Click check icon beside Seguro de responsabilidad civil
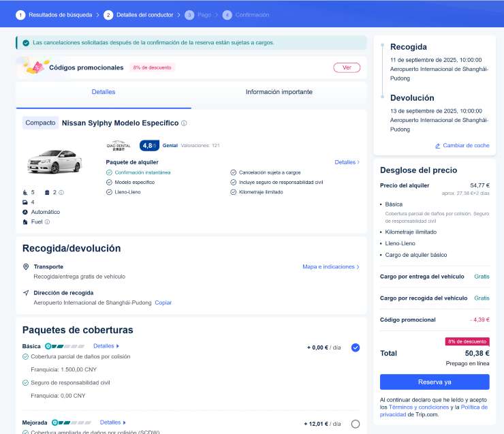504x434 pixels. click(25, 383)
